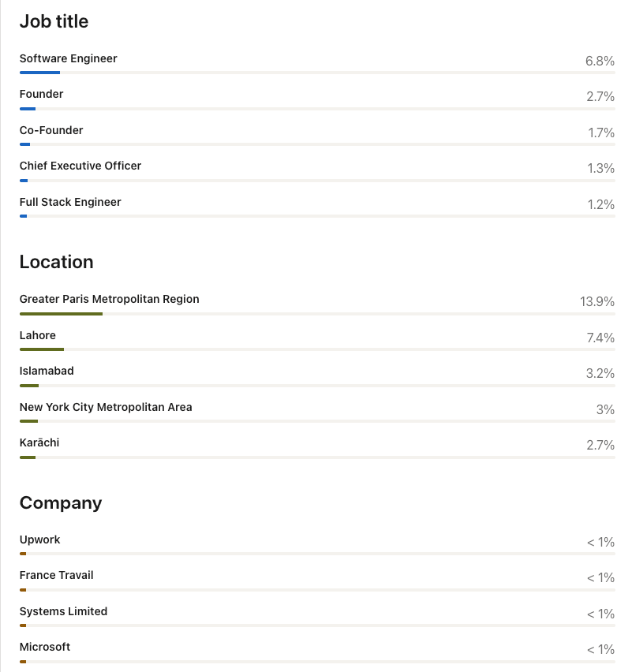
Task: Select the Founder job title row
Action: tap(317, 99)
